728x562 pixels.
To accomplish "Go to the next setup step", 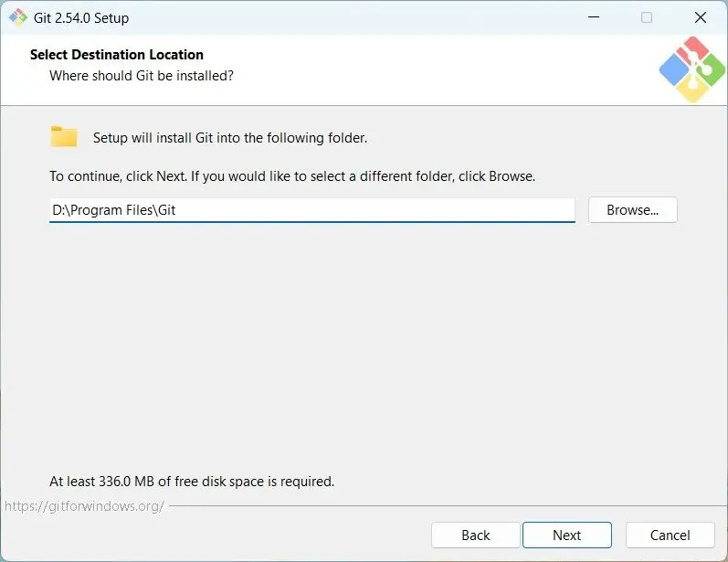I will [x=566, y=535].
